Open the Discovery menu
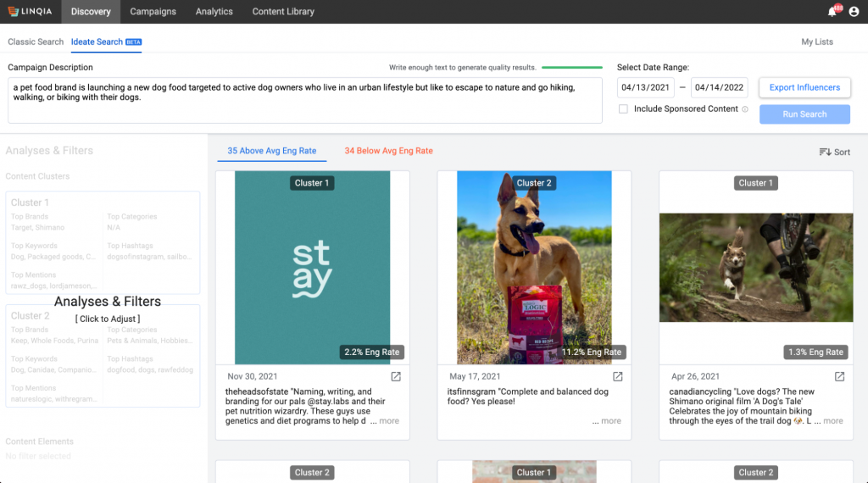 pyautogui.click(x=91, y=12)
